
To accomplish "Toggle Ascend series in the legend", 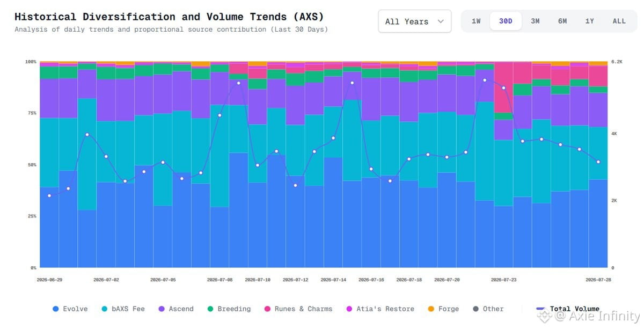I will tap(176, 309).
